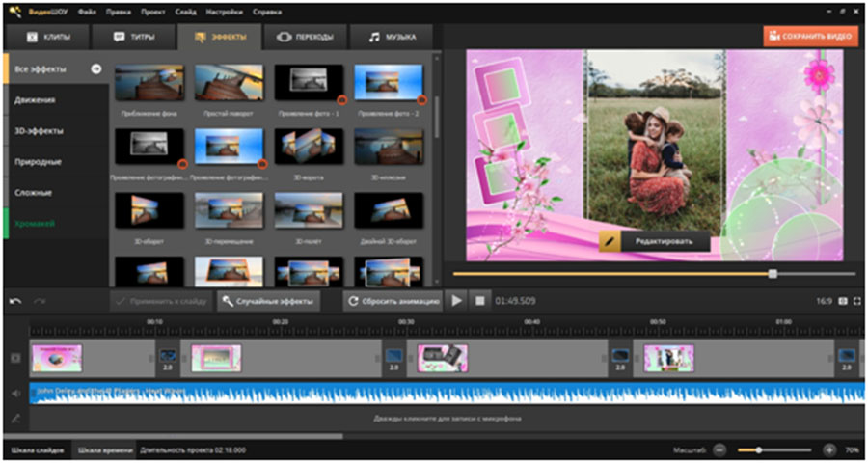868x463 pixels.
Task: Click the audio track speaker icon
Action: pos(14,394)
